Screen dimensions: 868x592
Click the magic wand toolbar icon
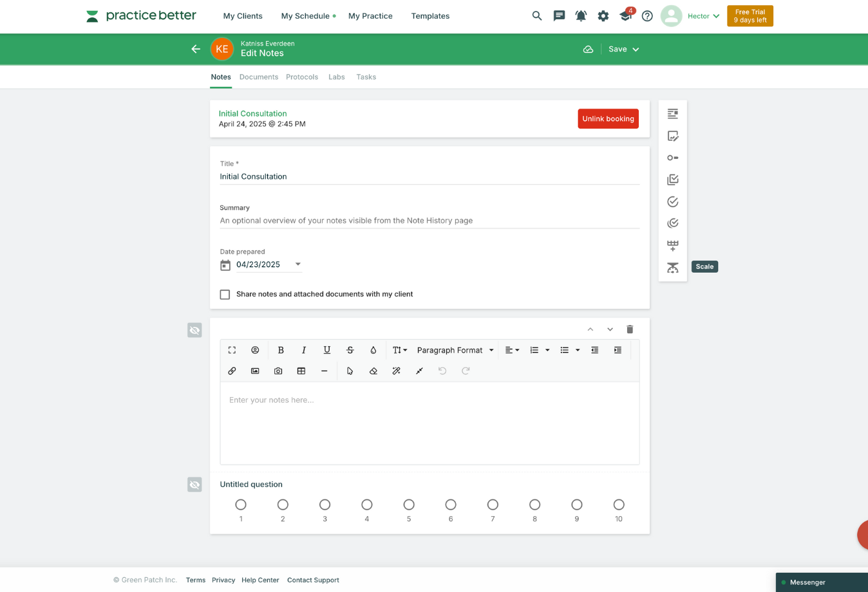[x=397, y=371]
